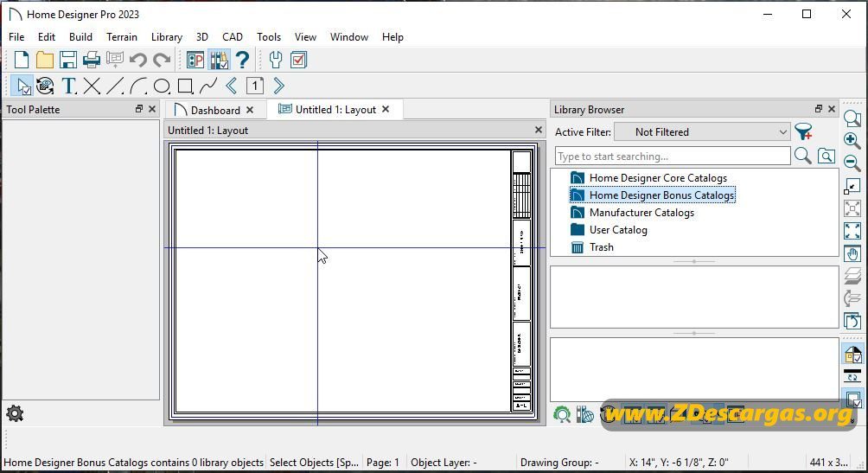This screenshot has height=473, width=868.
Task: Open the Active Filter dropdown
Action: point(702,131)
